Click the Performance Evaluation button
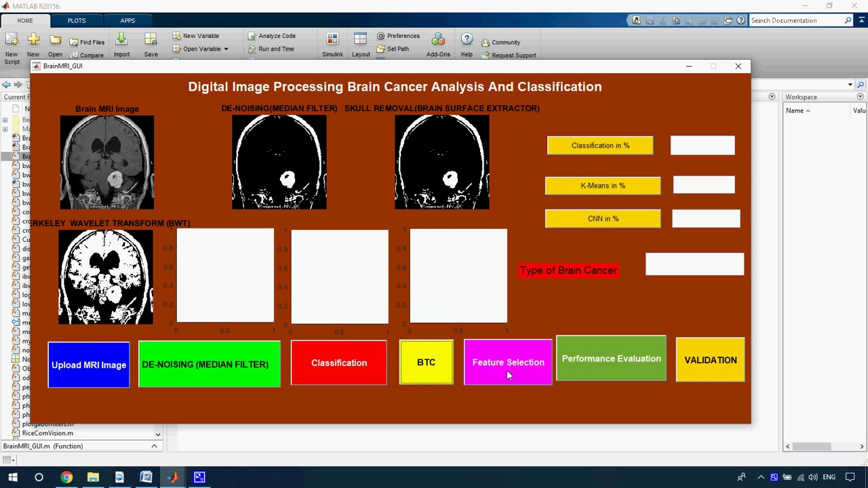This screenshot has width=868, height=488. click(x=611, y=359)
